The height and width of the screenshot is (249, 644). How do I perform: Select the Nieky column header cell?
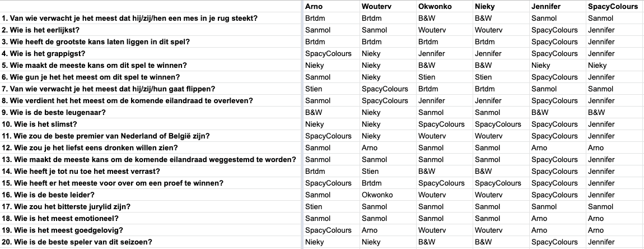point(501,7)
